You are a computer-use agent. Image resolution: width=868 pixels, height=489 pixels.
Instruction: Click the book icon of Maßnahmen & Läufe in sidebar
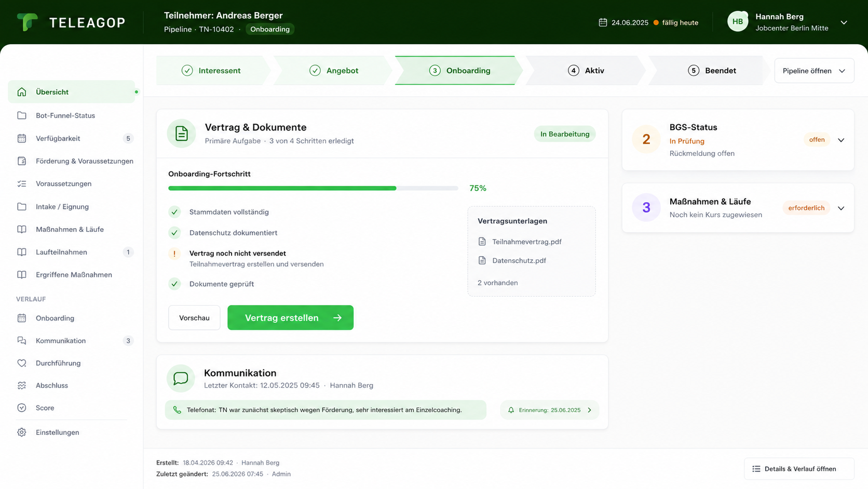[x=22, y=229]
